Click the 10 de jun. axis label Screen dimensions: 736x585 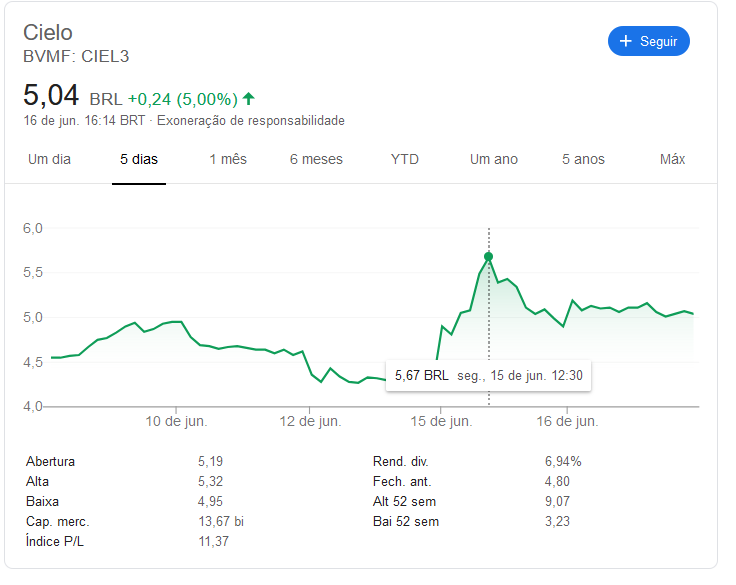pos(176,421)
